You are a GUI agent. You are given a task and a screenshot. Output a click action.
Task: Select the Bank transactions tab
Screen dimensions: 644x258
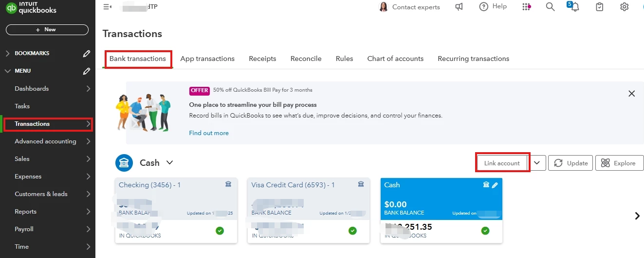coord(138,59)
